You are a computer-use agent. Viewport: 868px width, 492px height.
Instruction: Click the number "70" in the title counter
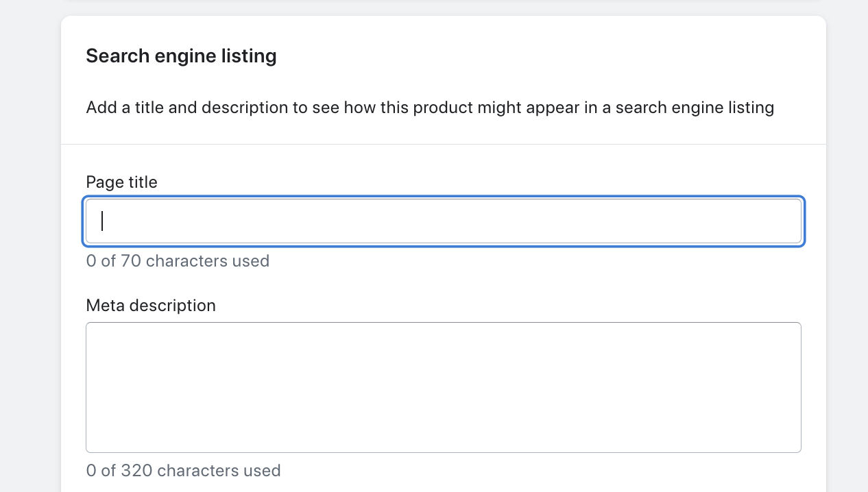[x=131, y=261]
